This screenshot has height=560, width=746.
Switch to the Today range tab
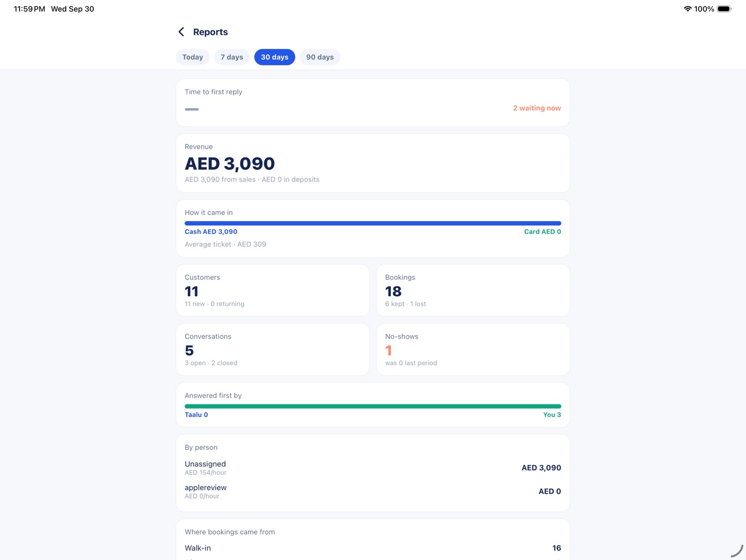(x=193, y=57)
